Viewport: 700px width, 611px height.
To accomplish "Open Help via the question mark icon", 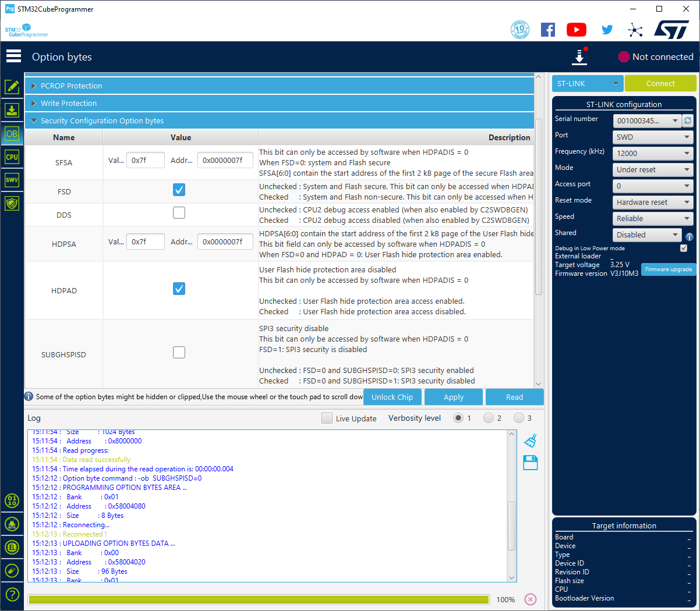I will 12,594.
